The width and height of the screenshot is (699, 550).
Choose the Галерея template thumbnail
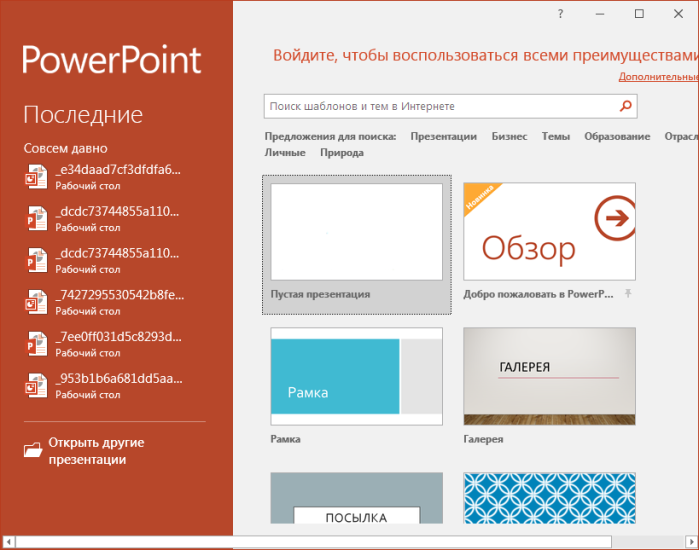[549, 376]
